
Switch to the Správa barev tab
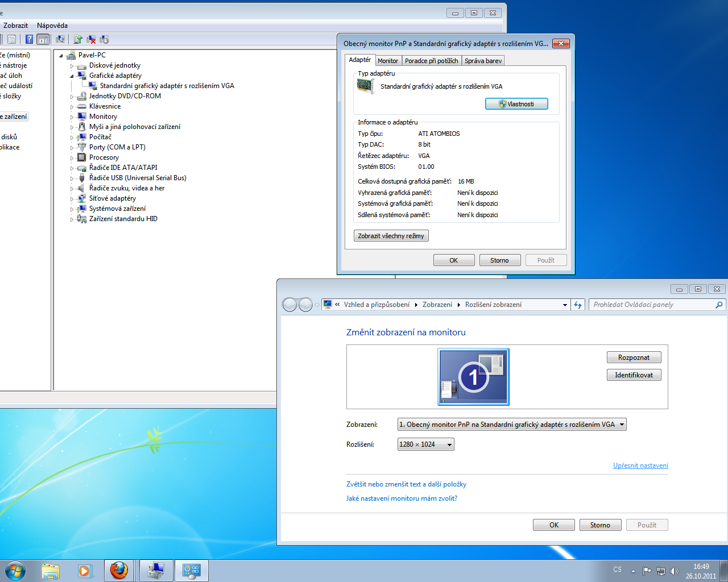coord(483,61)
